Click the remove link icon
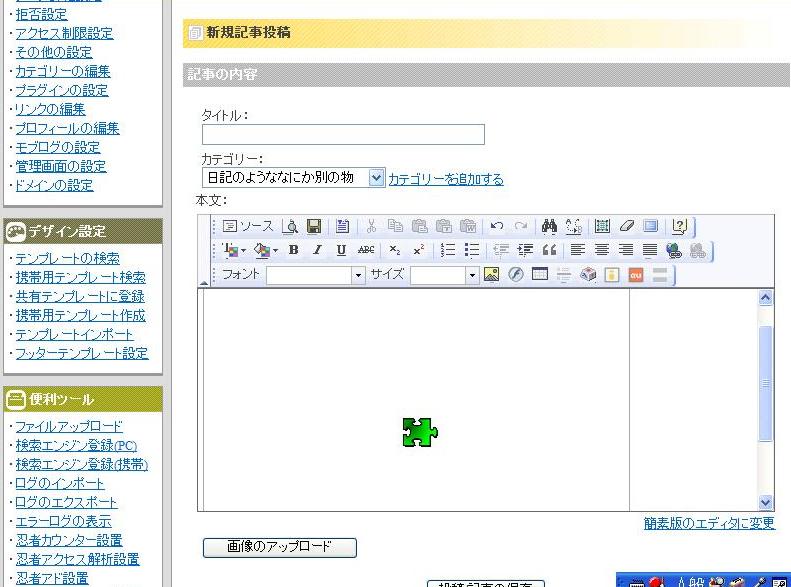Viewport: 791px width, 587px height. coord(698,250)
